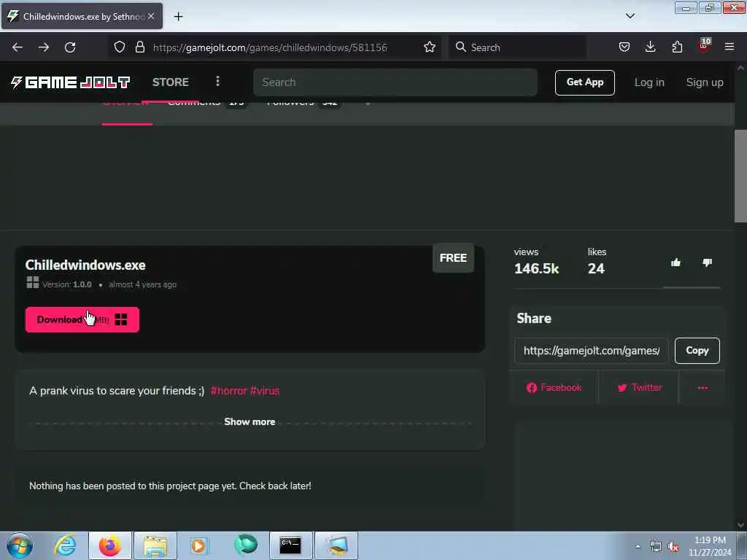Open the STORE section
The height and width of the screenshot is (560, 747).
pyautogui.click(x=171, y=82)
